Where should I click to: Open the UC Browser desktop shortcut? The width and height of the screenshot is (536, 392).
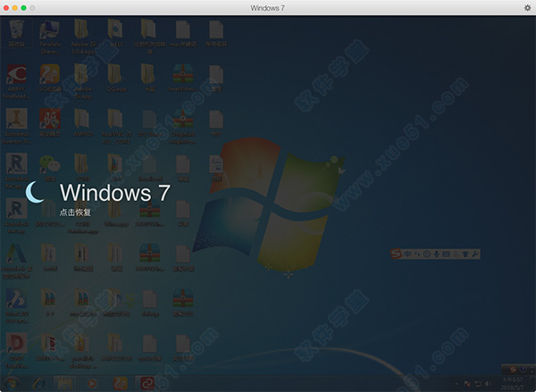pos(50,78)
